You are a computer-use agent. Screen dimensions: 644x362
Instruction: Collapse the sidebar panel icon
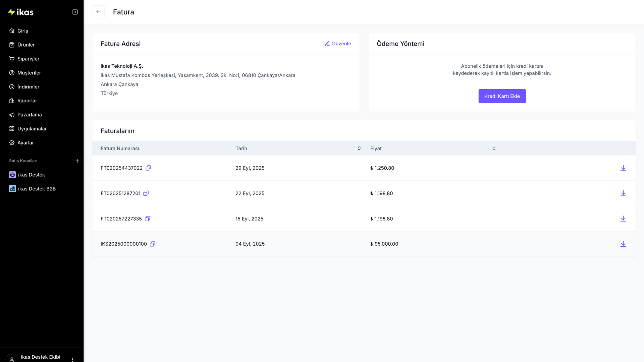pyautogui.click(x=75, y=12)
